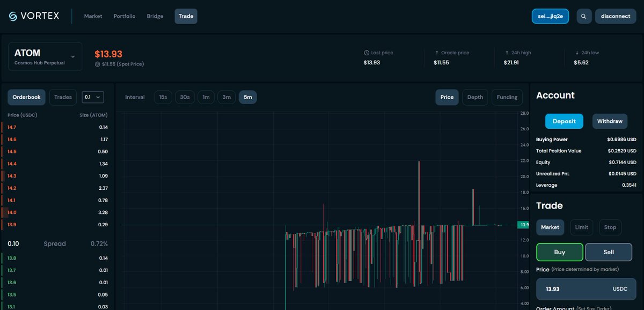Open the Bridge page
This screenshot has width=644, height=310.
(x=155, y=16)
